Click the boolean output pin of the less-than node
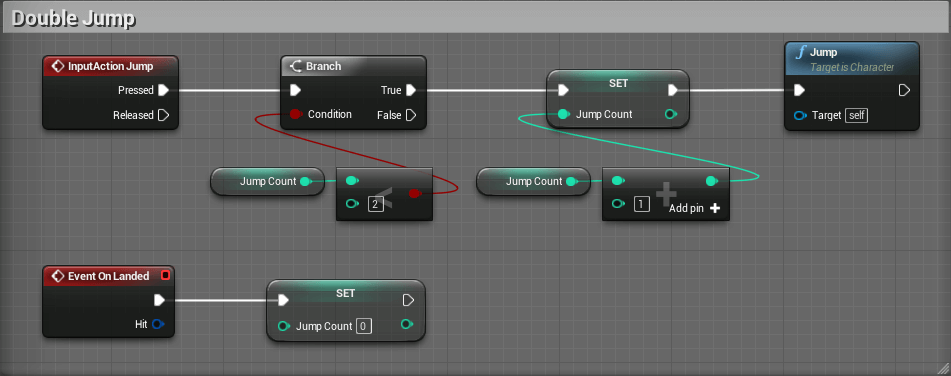Image resolution: width=951 pixels, height=376 pixels. click(x=414, y=193)
